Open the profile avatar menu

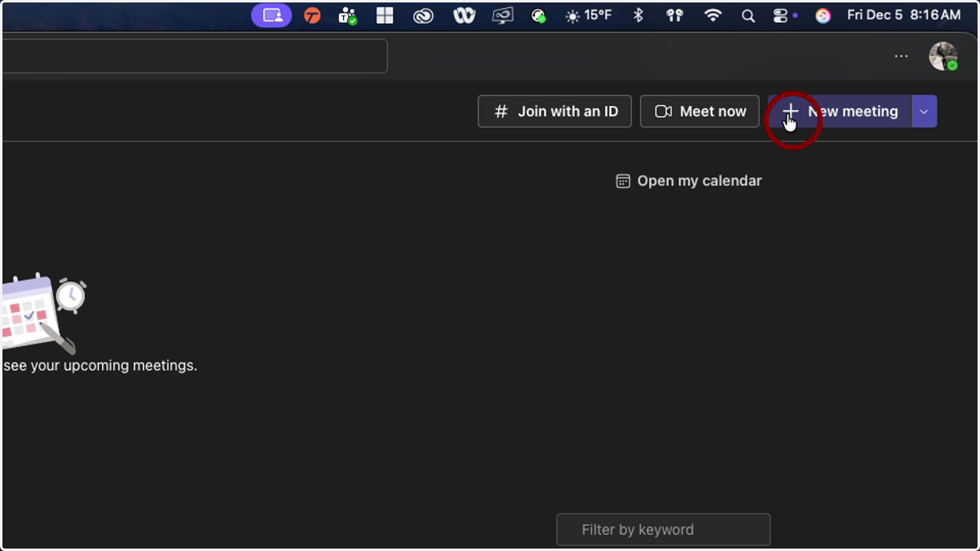(x=943, y=56)
